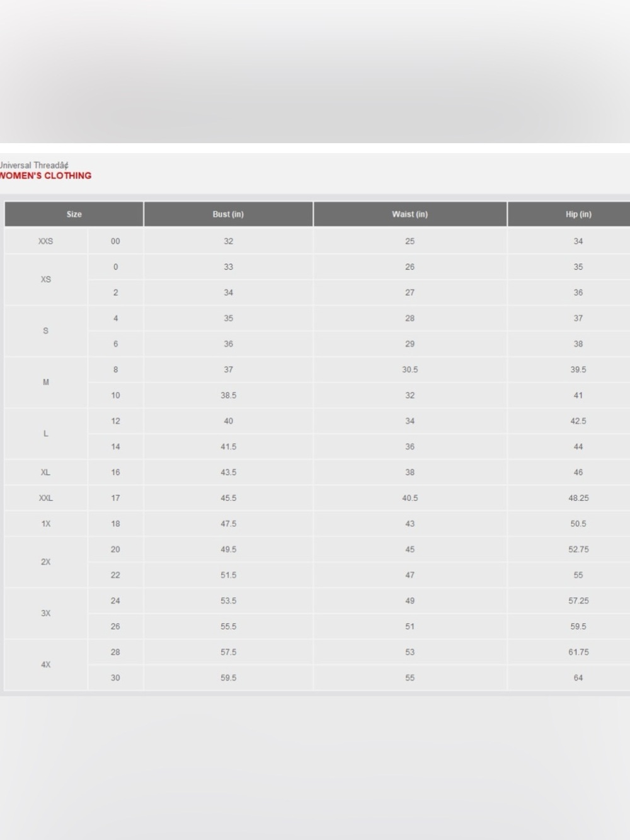Viewport: 630px width, 840px height.
Task: Click bust value 49.5 for size 20
Action: pos(228,549)
